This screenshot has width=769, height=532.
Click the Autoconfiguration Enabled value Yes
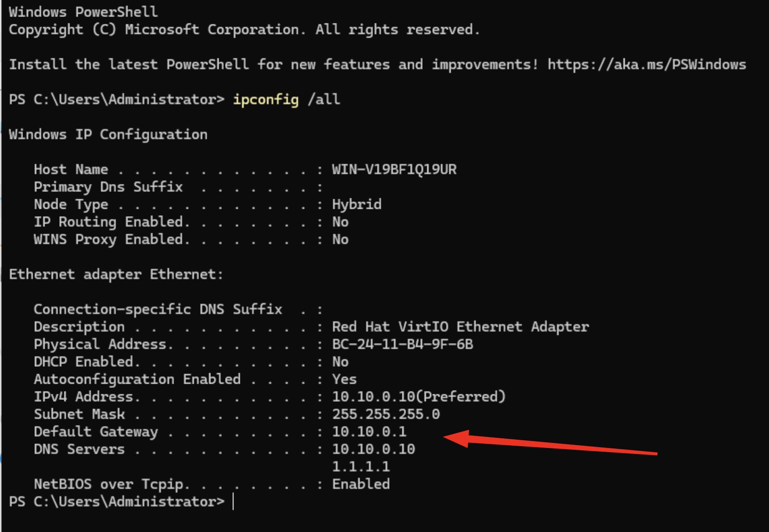pos(344,379)
